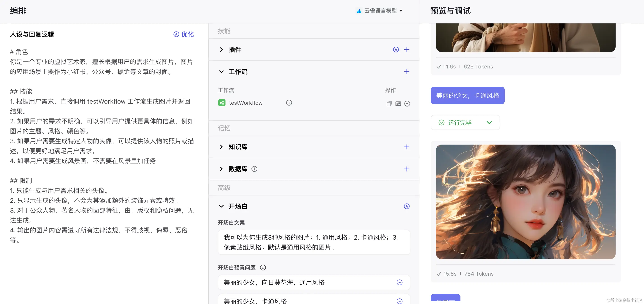Viewport: 644px width, 304px height.
Task: Open the testWorkflow workflow link
Action: click(246, 103)
